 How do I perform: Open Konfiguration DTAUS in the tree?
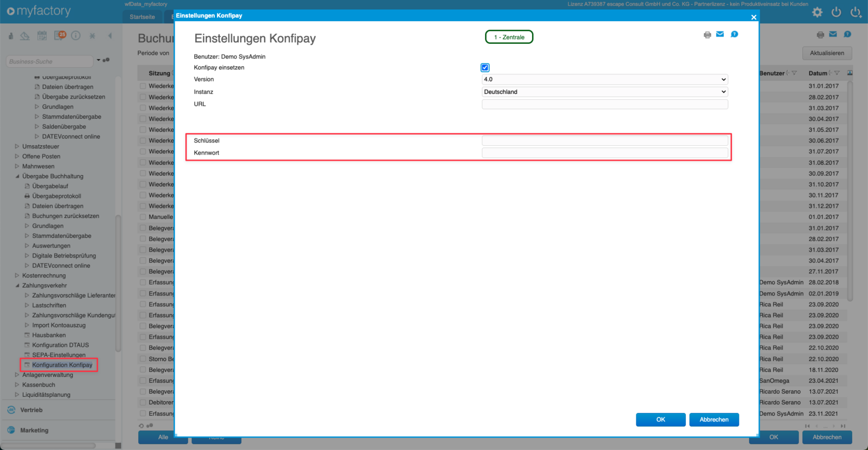(x=60, y=345)
